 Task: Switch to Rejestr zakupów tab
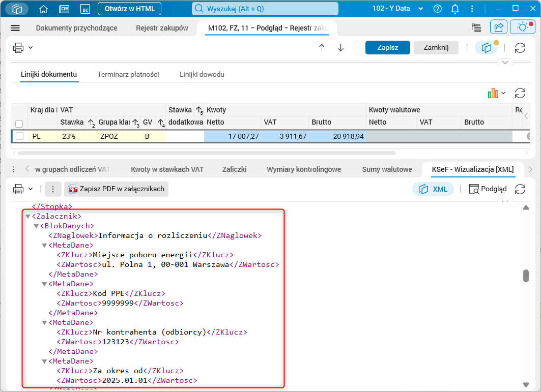[x=162, y=28]
